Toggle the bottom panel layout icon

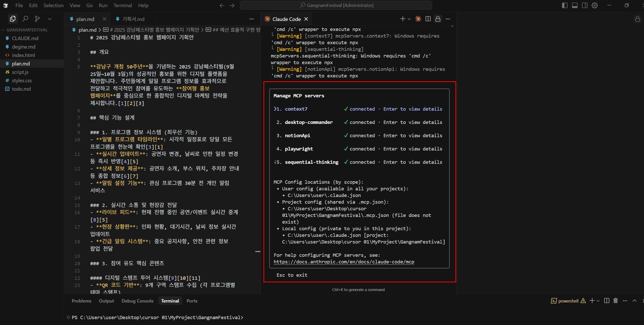575,5
